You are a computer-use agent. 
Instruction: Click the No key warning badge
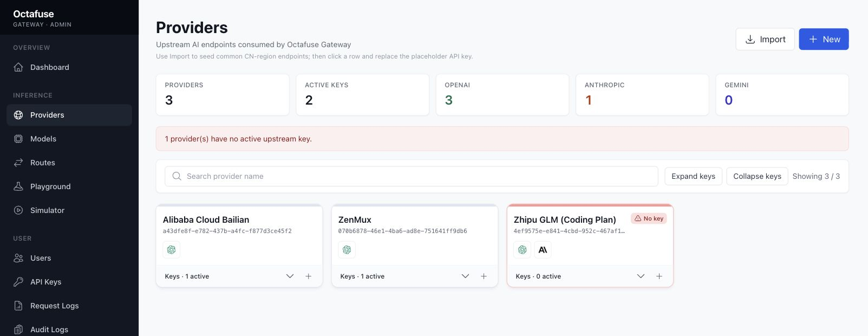pyautogui.click(x=649, y=218)
